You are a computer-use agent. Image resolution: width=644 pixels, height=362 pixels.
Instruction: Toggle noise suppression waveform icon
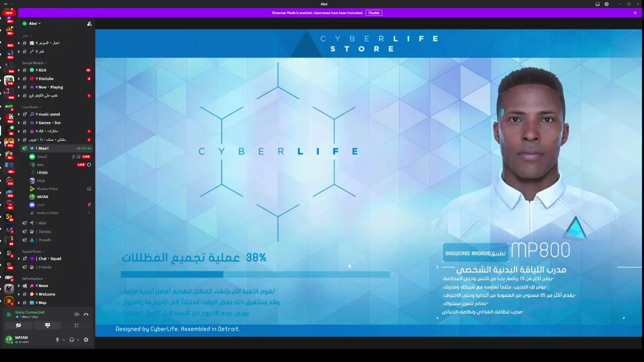pyautogui.click(x=76, y=314)
